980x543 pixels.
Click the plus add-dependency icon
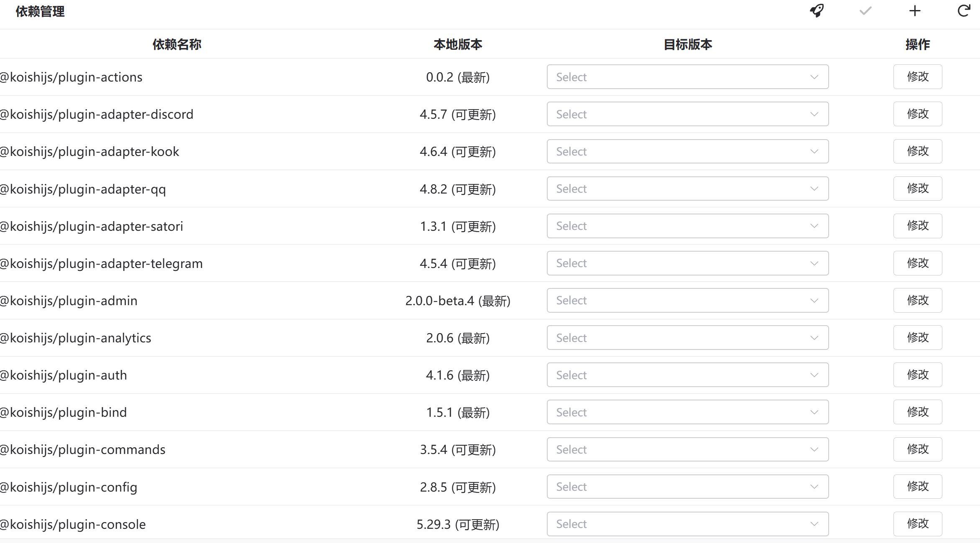click(915, 11)
